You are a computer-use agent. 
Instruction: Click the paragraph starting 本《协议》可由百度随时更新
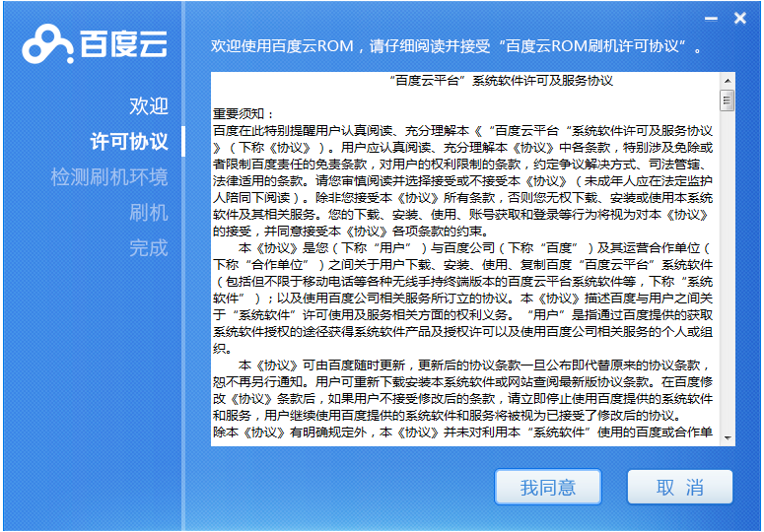point(463,390)
